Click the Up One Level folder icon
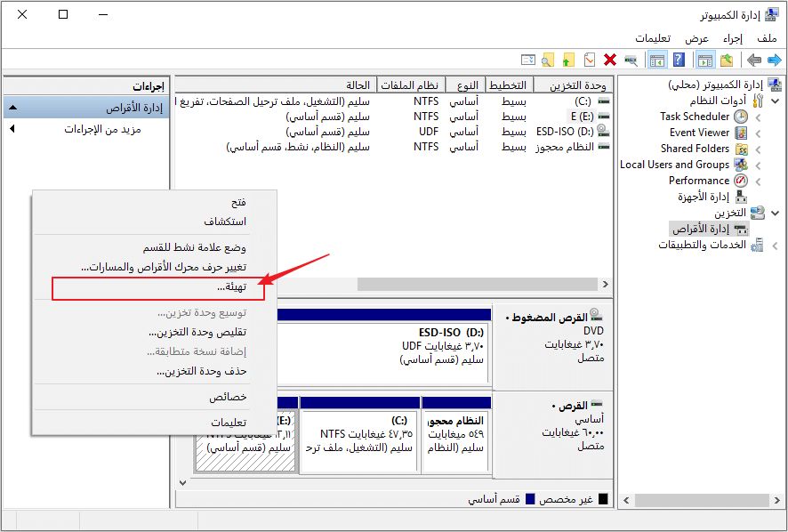788x532 pixels. [727, 60]
